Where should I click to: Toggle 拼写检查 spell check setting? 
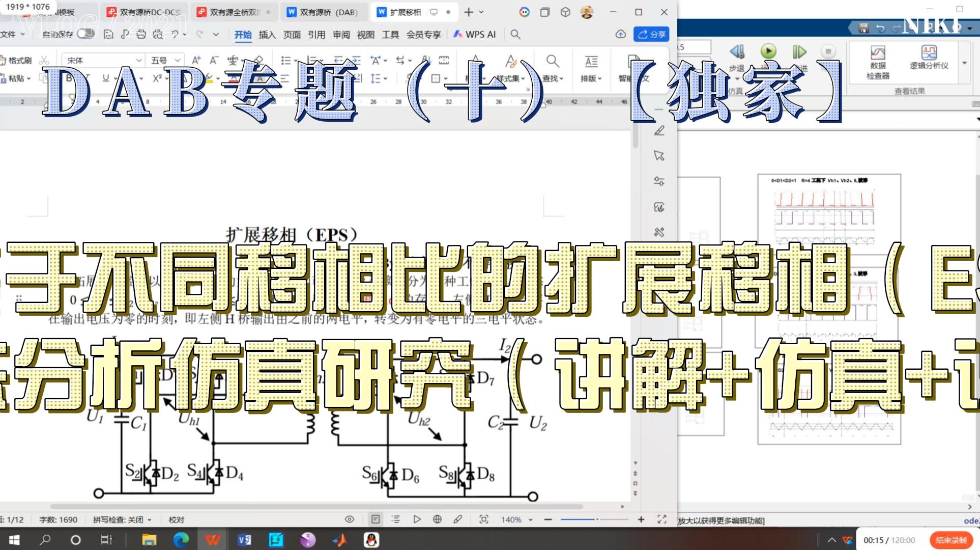coord(122,519)
